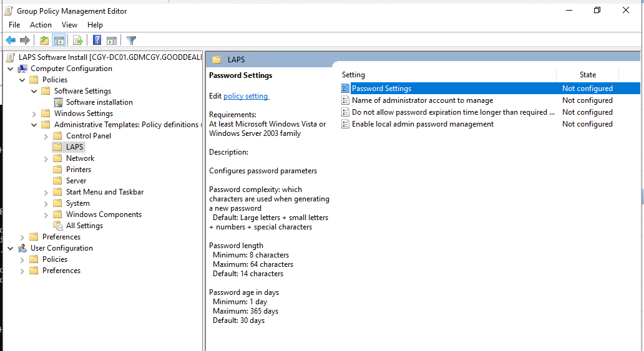The width and height of the screenshot is (644, 351).
Task: Click the Up one level folder icon
Action: [x=44, y=41]
